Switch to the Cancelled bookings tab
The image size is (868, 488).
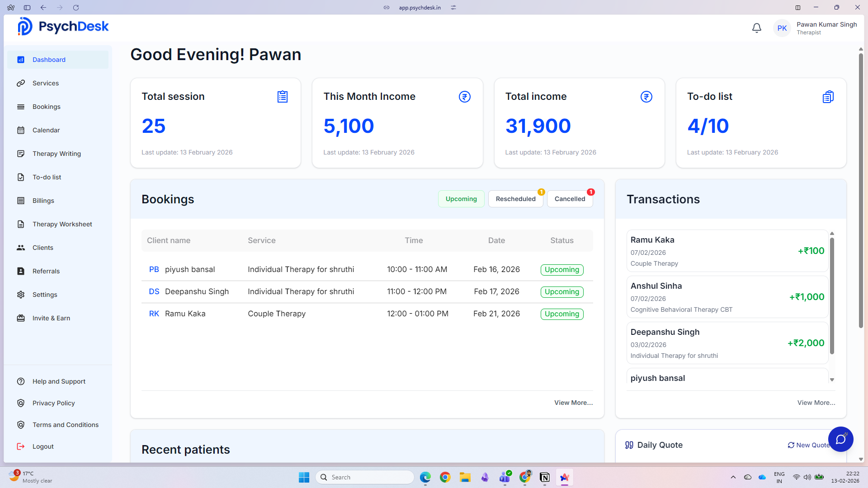570,199
